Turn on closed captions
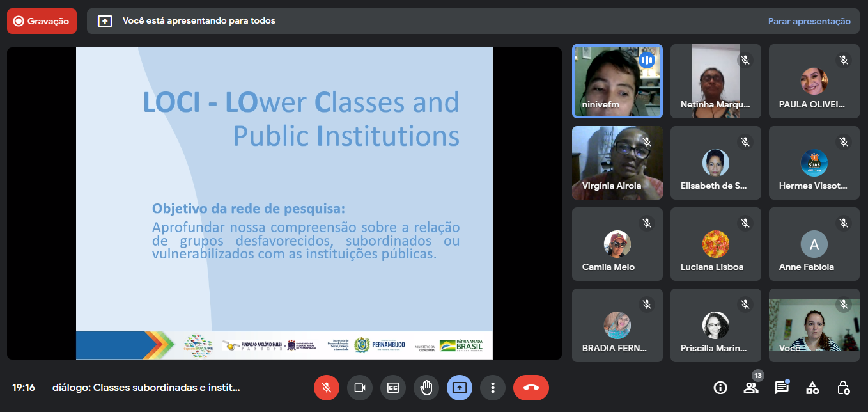 pos(393,388)
